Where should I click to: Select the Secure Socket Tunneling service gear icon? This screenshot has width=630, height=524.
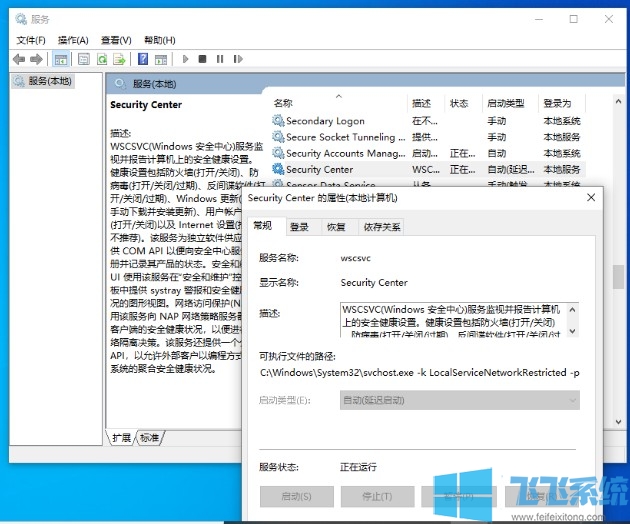click(x=278, y=137)
